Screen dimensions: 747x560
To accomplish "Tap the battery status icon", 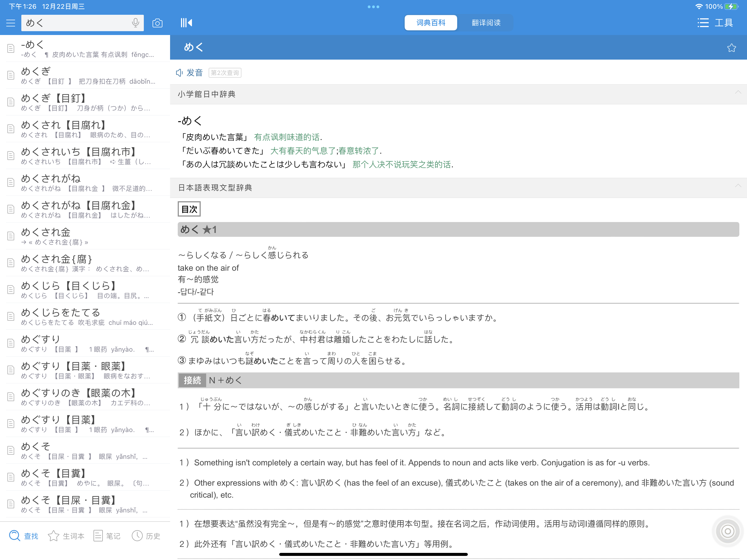I will [x=731, y=7].
